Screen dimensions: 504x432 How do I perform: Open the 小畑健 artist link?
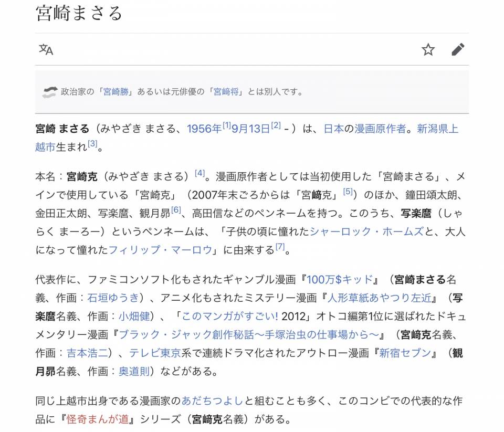click(x=134, y=317)
